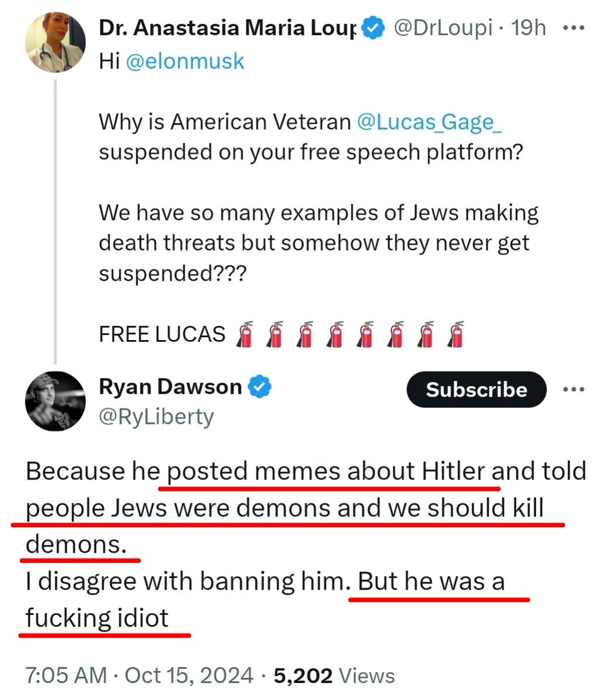The height and width of the screenshot is (700, 612).
Task: Open Ryan Dawson's profile picture
Action: pos(55,401)
